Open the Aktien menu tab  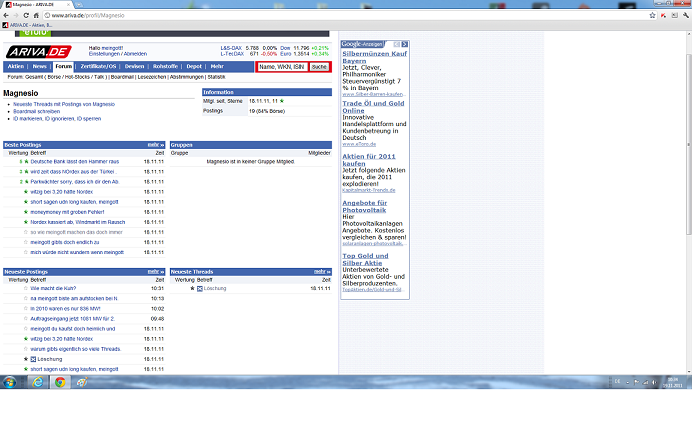(16, 66)
